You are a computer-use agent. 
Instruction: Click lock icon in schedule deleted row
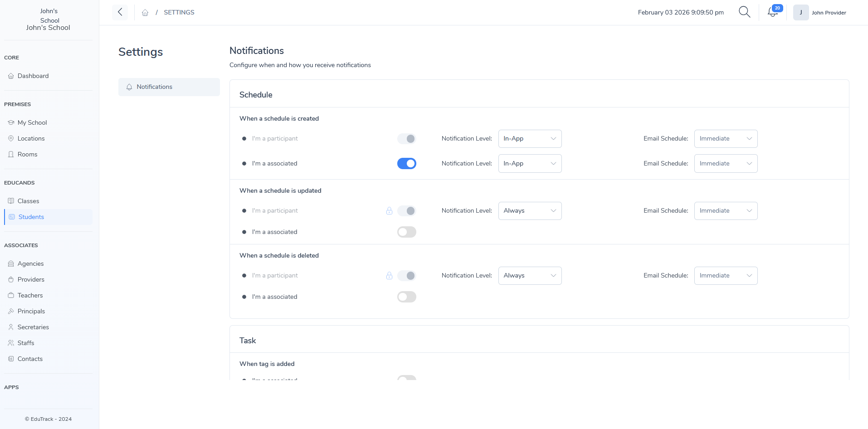click(389, 276)
